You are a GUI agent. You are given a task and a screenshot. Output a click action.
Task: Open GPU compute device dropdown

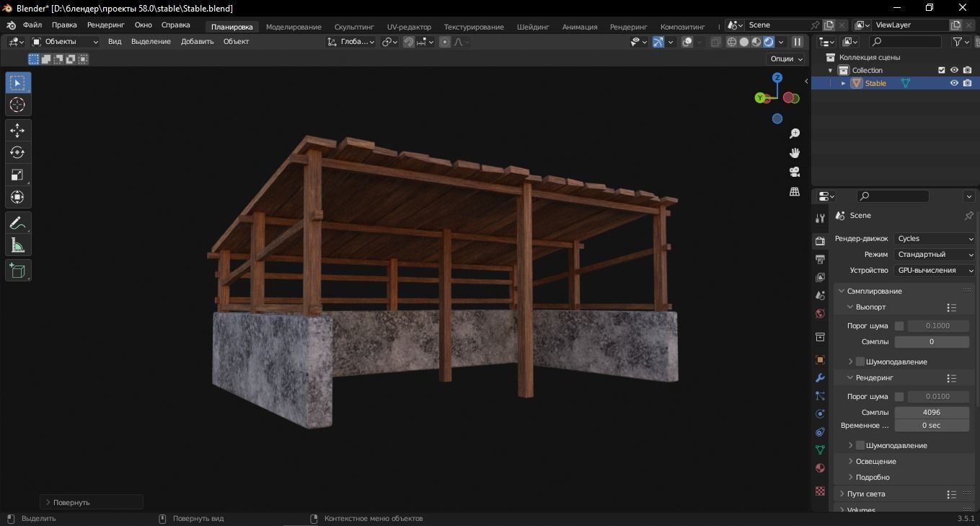click(x=935, y=270)
